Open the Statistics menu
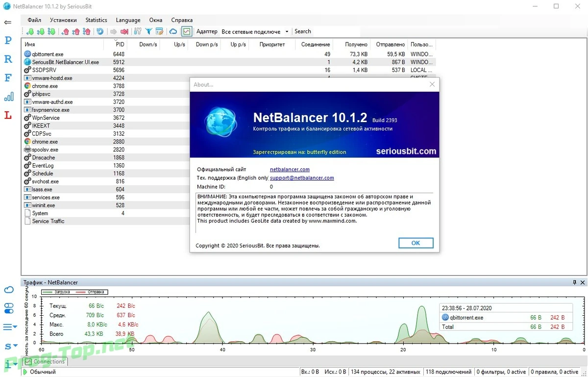The image size is (588, 377). pyautogui.click(x=96, y=20)
